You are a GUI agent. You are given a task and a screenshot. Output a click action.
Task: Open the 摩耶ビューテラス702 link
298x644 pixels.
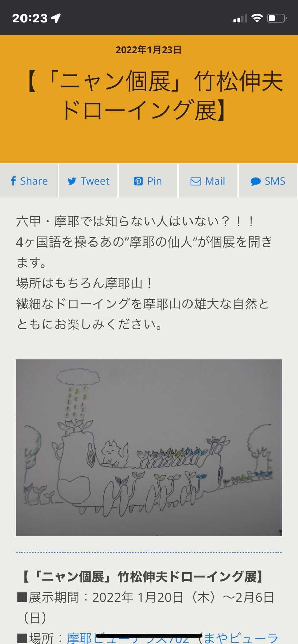(x=128, y=637)
